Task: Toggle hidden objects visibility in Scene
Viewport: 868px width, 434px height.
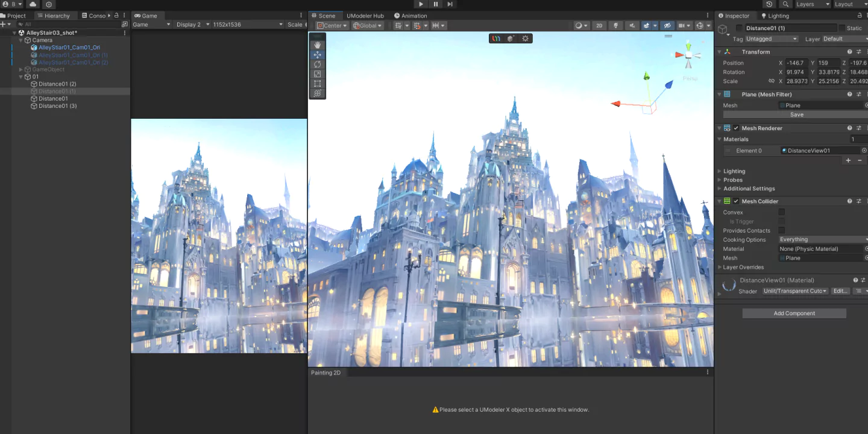Action: tap(667, 25)
